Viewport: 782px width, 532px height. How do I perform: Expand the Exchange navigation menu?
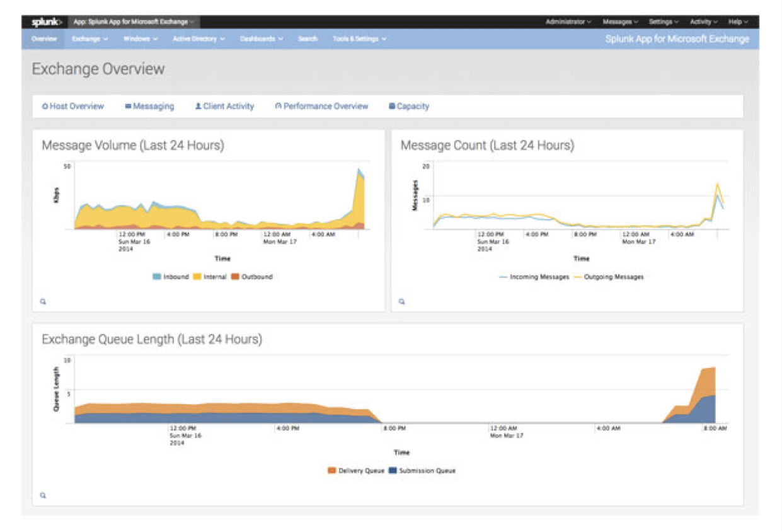coord(90,39)
